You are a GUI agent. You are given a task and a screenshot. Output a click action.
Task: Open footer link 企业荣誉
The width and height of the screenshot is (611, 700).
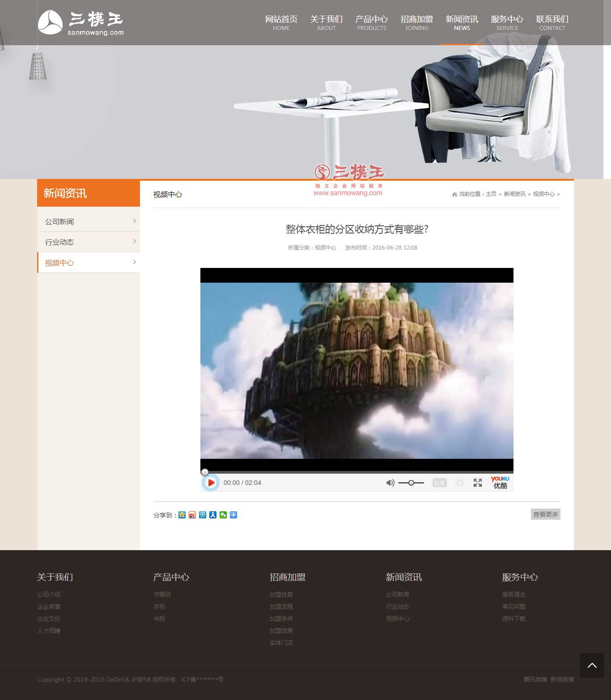(49, 607)
